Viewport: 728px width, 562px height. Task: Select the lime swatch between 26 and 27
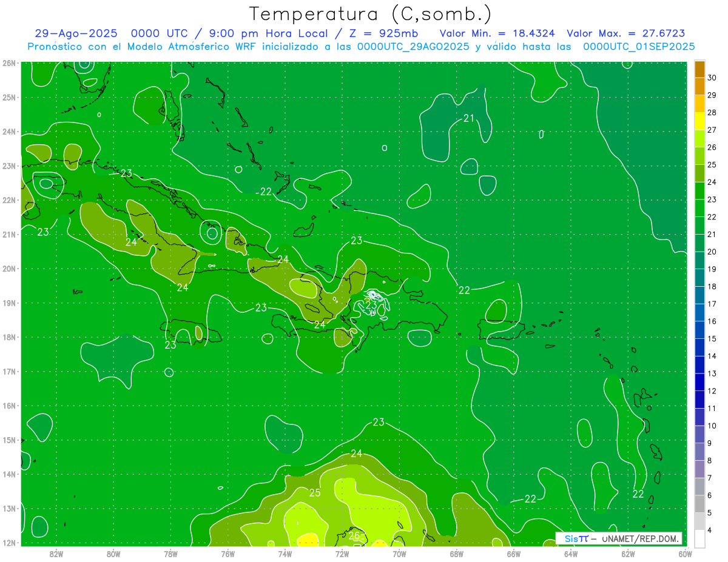click(x=699, y=138)
